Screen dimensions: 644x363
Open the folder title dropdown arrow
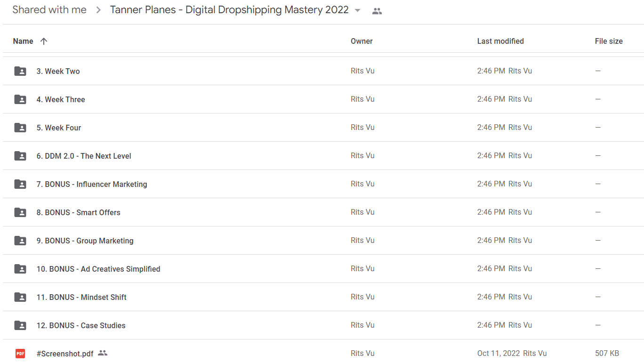click(x=357, y=11)
